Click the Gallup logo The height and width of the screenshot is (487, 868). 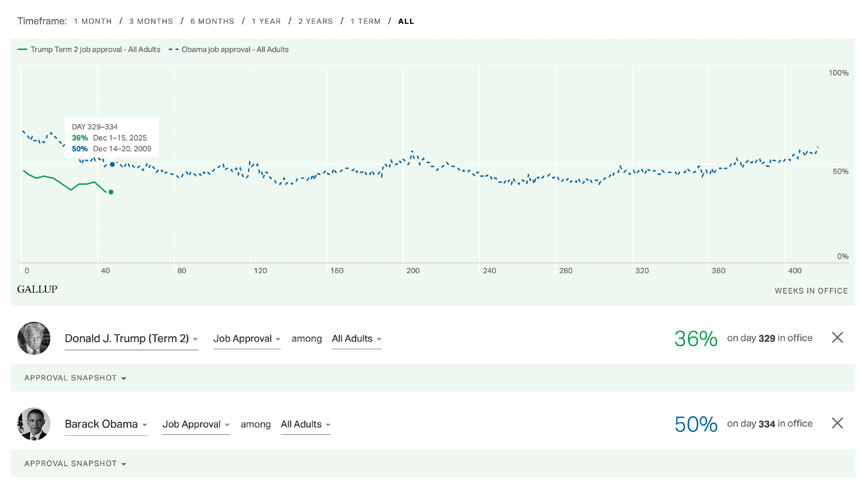(38, 289)
